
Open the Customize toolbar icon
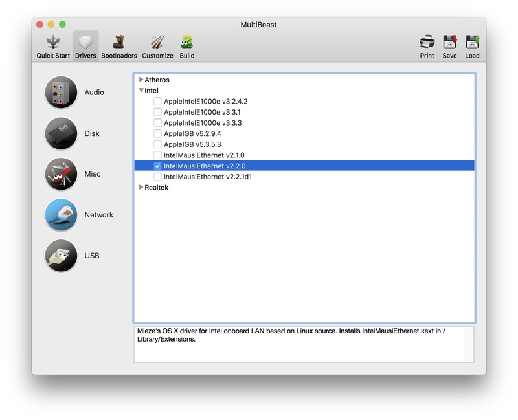(157, 42)
